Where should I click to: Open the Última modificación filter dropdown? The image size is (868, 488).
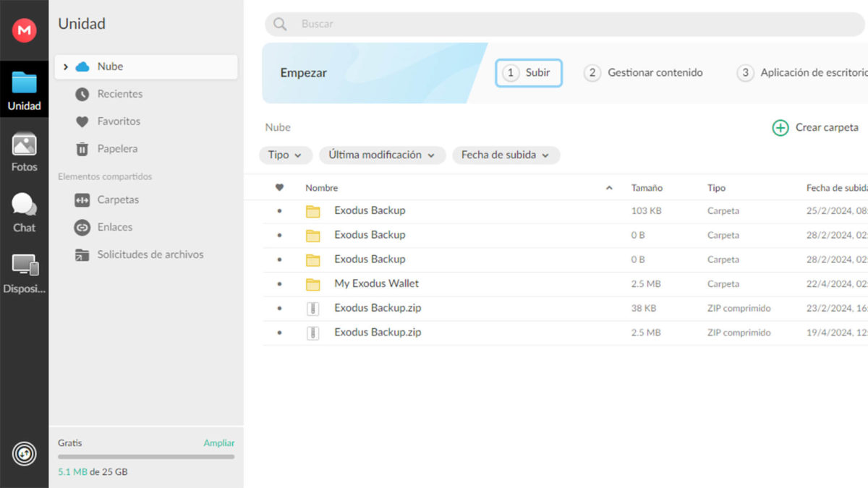point(382,155)
